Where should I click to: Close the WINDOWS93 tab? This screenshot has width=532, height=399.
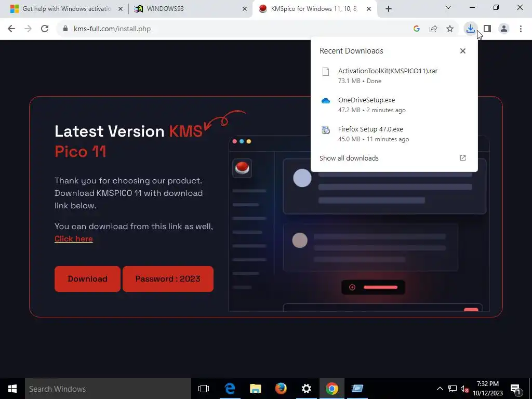245,9
